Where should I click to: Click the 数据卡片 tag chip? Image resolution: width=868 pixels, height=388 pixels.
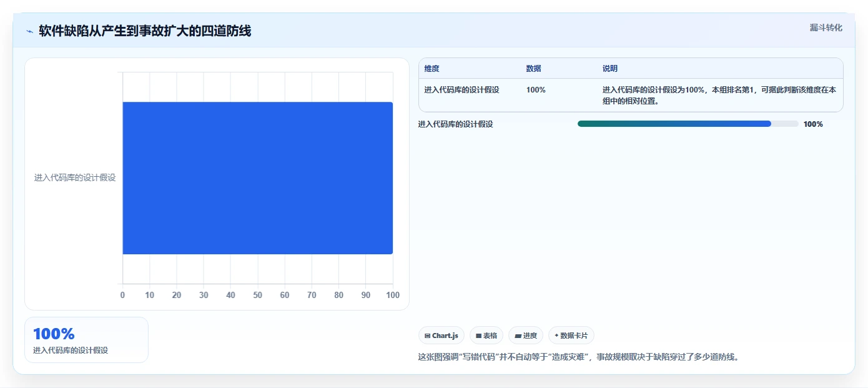(571, 336)
